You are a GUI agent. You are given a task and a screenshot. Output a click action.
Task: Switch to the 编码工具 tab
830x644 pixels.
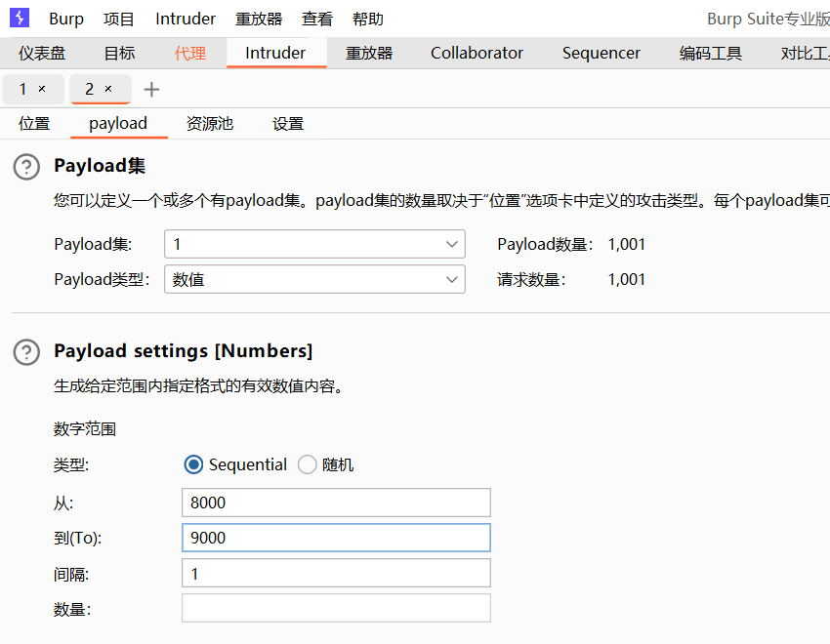click(710, 53)
